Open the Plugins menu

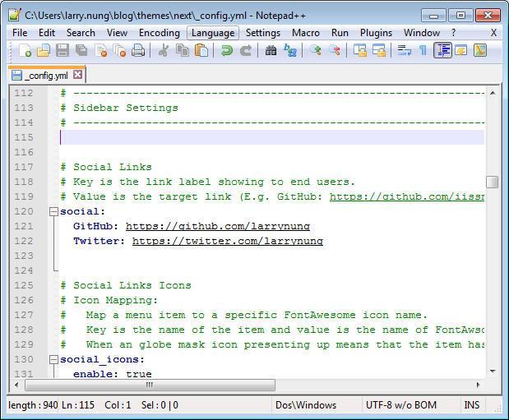(x=376, y=33)
